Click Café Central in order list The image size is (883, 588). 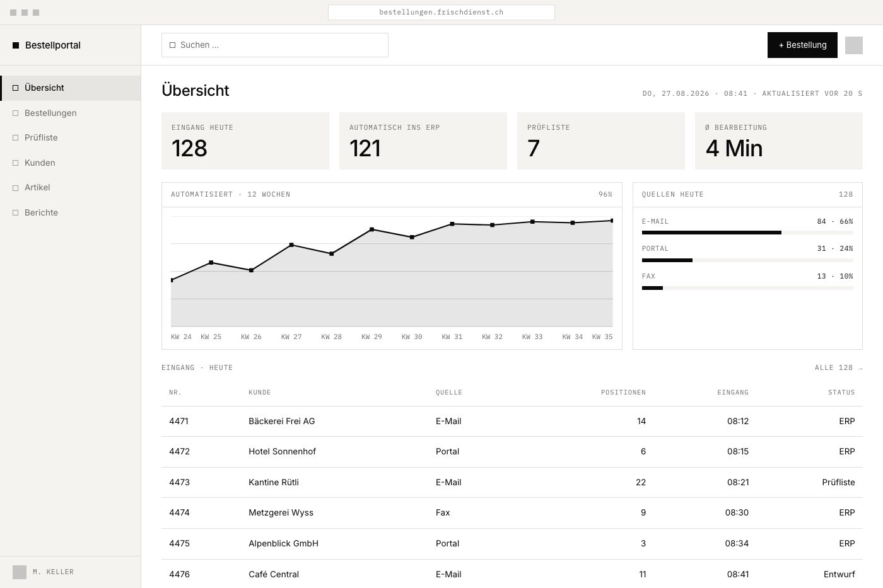[274, 575]
